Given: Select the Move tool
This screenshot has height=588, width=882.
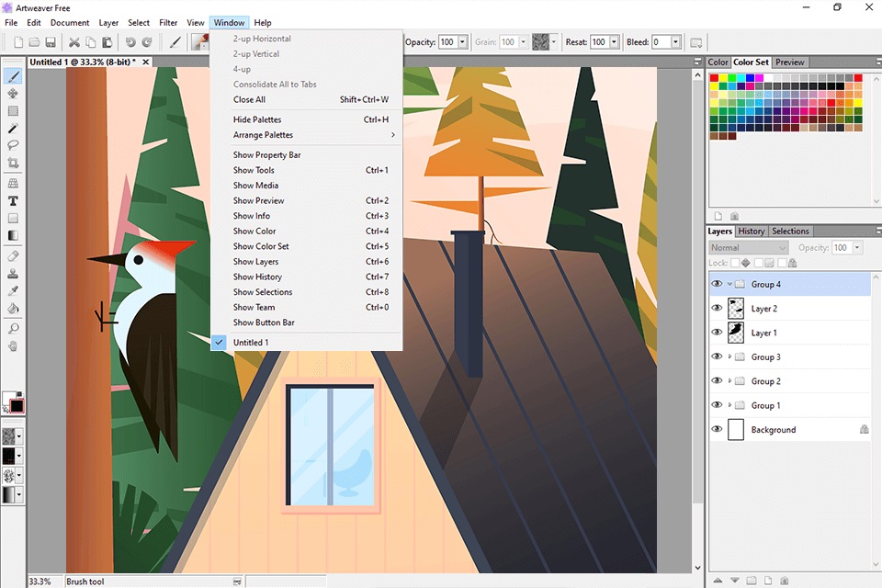Looking at the screenshot, I should [13, 94].
